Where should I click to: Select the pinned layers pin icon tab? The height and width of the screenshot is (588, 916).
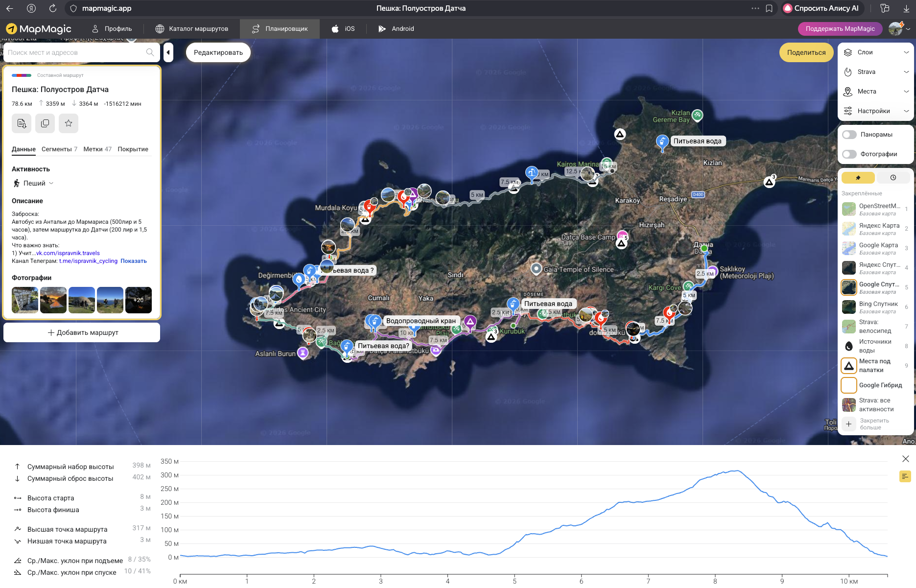pos(858,178)
